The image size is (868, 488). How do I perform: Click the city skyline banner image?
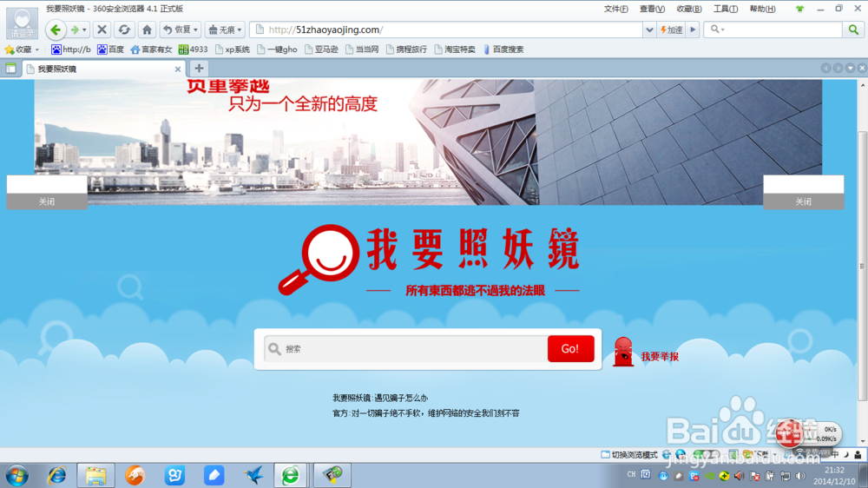click(x=428, y=142)
